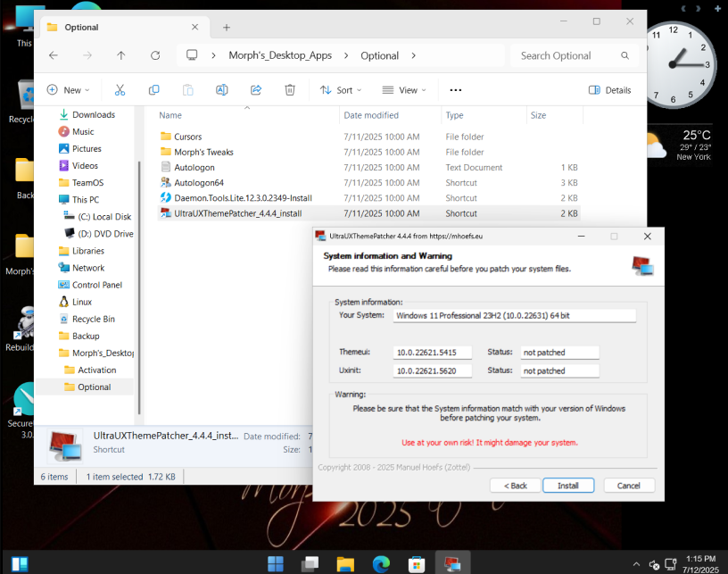Click the Copy icon in Explorer toolbar
Image resolution: width=728 pixels, height=574 pixels.
click(153, 90)
